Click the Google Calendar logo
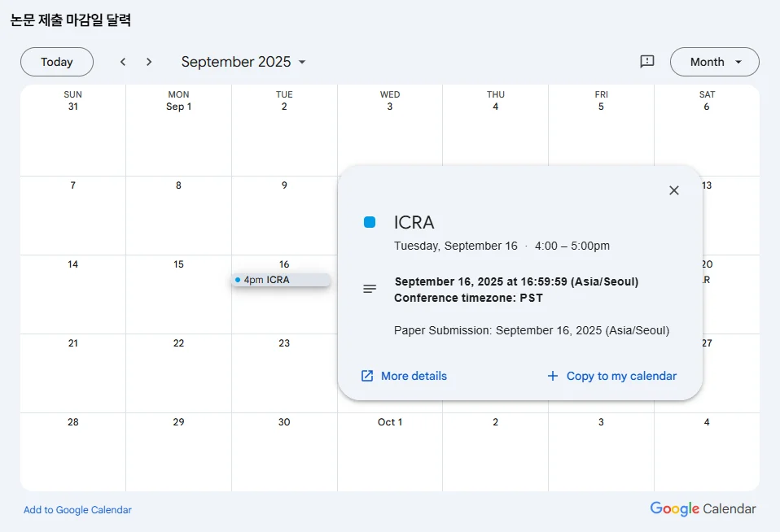The image size is (780, 532). [703, 509]
